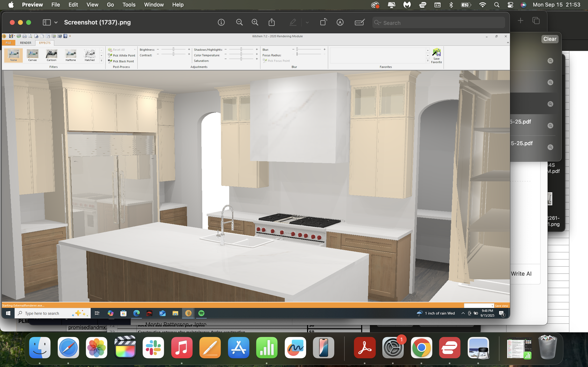This screenshot has width=588, height=367.
Task: Open the highlight color dropdown arrow
Action: [307, 23]
